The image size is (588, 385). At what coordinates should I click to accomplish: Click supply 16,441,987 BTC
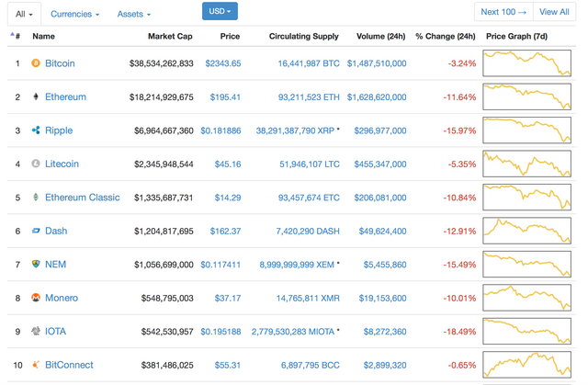[309, 63]
